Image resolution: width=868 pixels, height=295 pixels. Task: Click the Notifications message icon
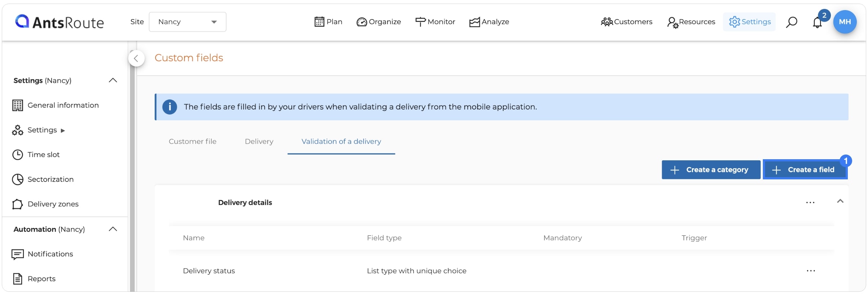pyautogui.click(x=17, y=254)
